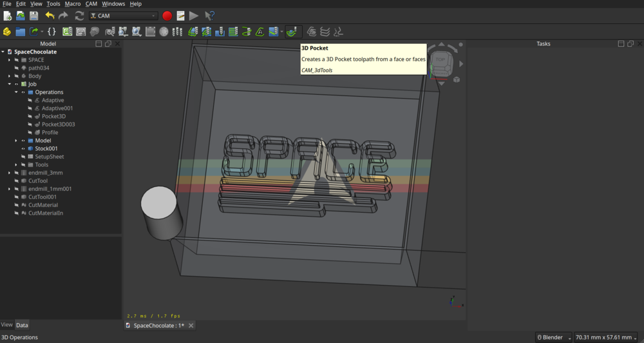Image resolution: width=644 pixels, height=343 pixels.
Task: Toggle visibility of Operations folder
Action: coord(23,92)
